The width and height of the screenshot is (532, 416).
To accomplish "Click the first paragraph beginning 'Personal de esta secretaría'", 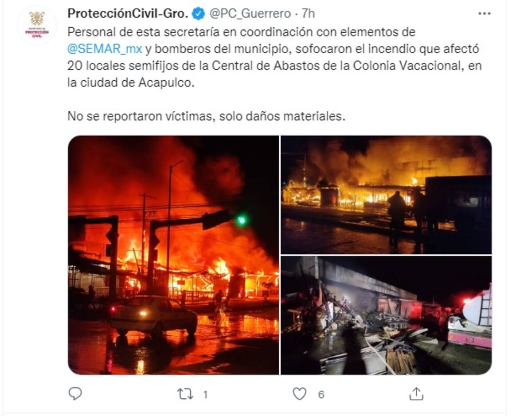I will [274, 57].
